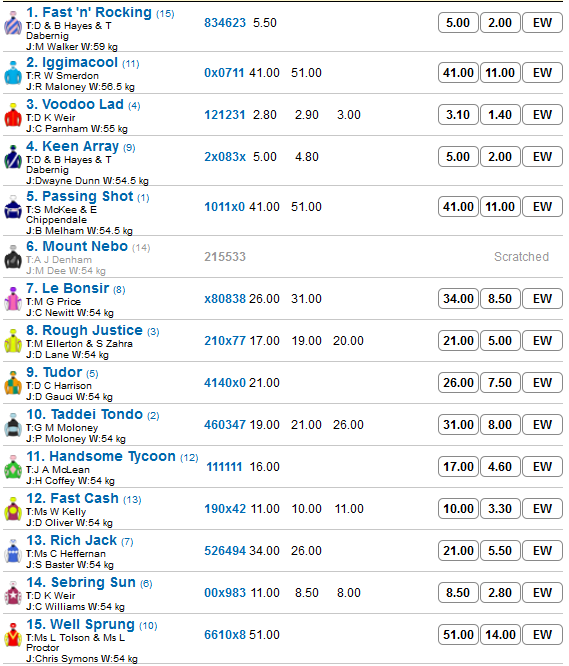Click Fast 'n' Rocking jockey silks icon
569x666 pixels.
(x=13, y=23)
